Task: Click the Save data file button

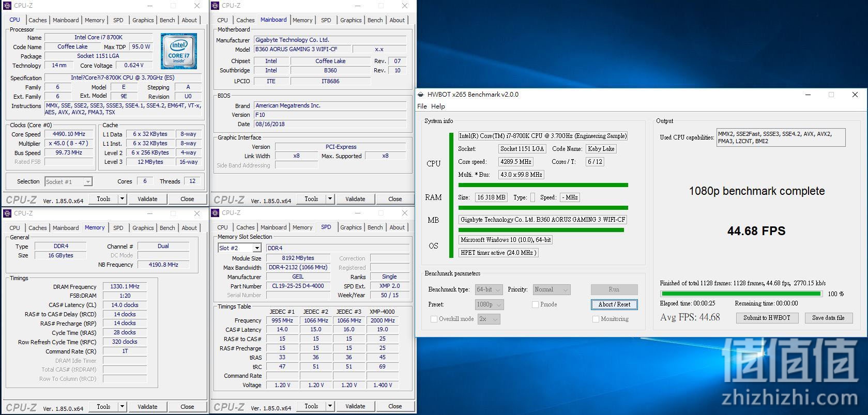Action: (828, 318)
